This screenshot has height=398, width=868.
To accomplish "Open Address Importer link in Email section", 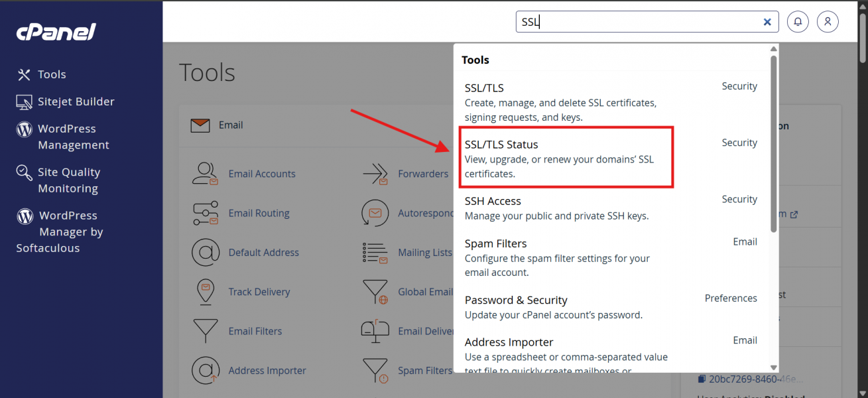I will click(x=267, y=370).
